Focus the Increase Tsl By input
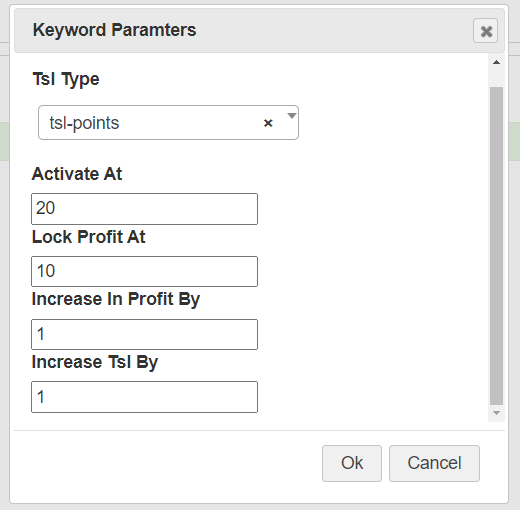 coord(144,397)
